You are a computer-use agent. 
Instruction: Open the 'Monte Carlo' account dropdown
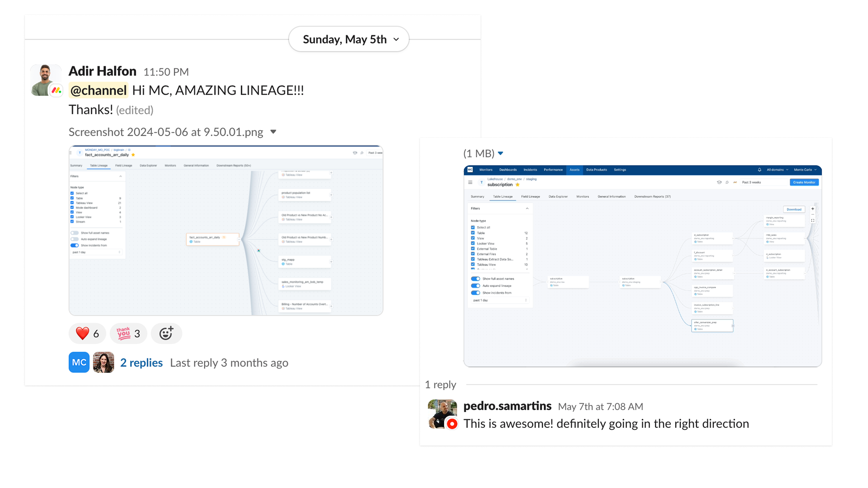tap(805, 170)
